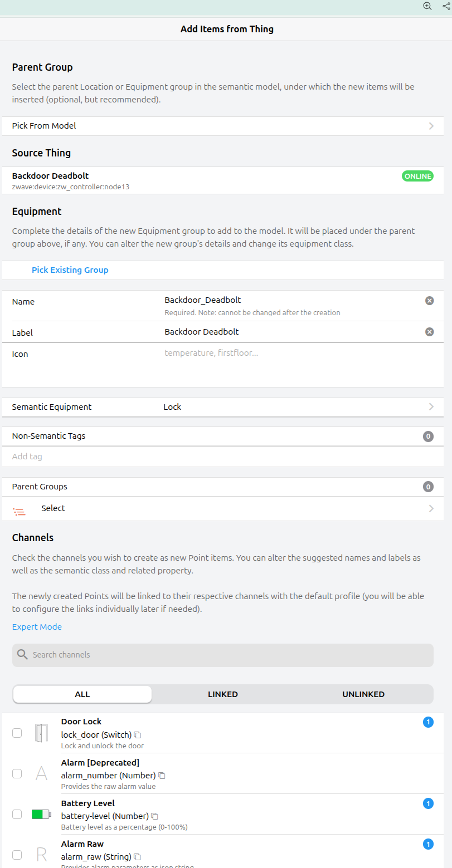Copy the alarm_number channel ID
This screenshot has height=868, width=452.
click(162, 776)
